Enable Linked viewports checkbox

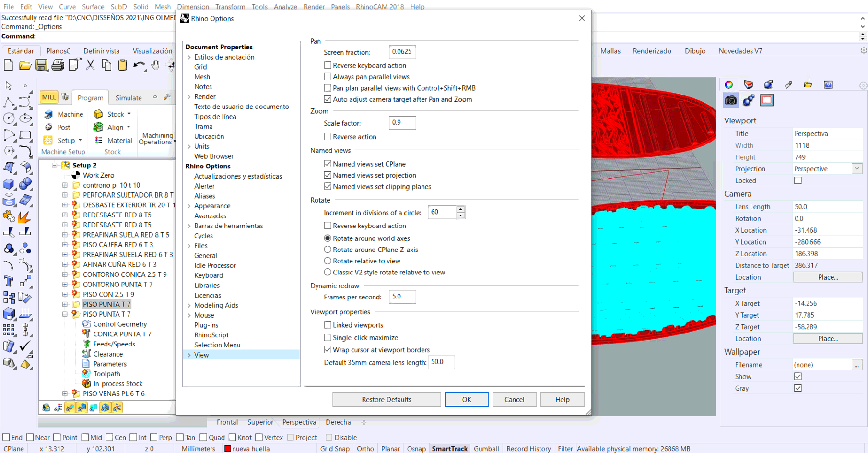point(328,325)
